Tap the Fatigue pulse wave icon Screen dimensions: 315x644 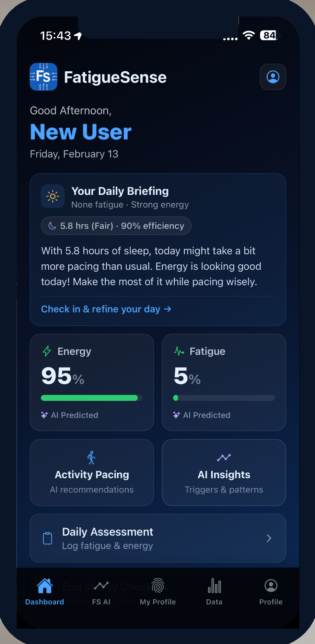click(179, 351)
